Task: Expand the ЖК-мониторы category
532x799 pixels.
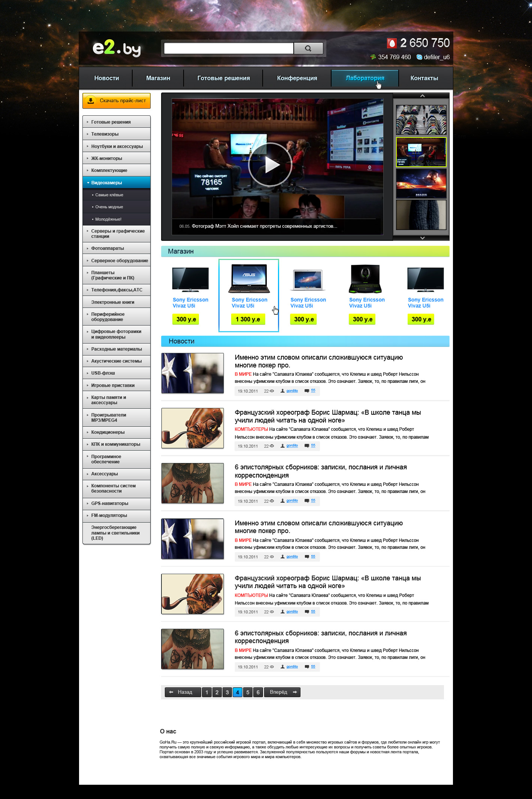Action: [117, 158]
